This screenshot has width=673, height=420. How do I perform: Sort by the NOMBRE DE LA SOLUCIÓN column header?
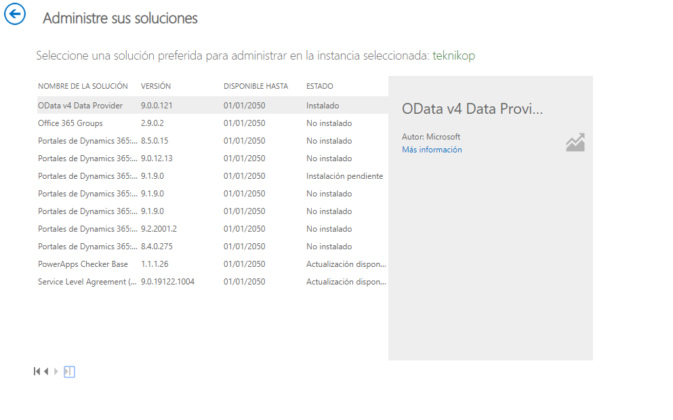pyautogui.click(x=83, y=86)
